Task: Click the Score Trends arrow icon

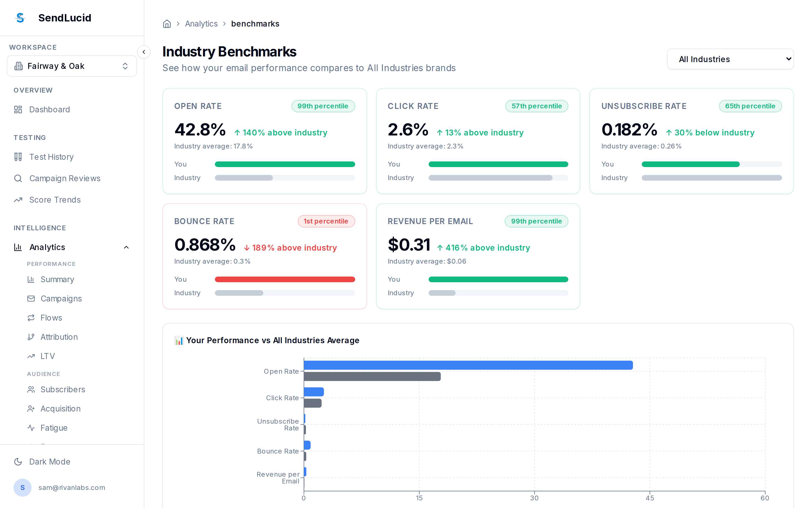Action: click(18, 200)
